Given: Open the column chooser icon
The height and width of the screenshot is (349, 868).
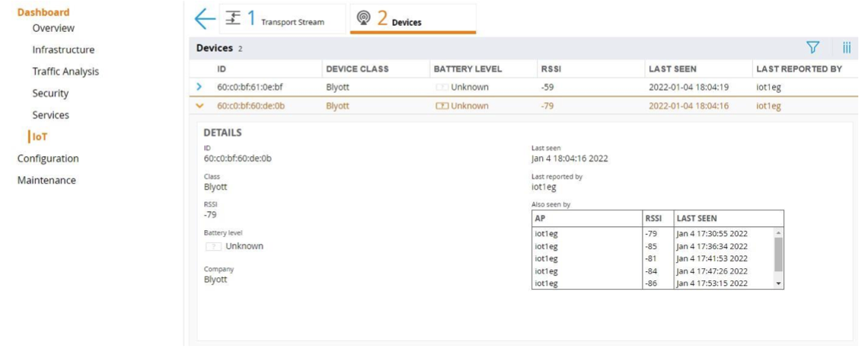Looking at the screenshot, I should tap(847, 49).
